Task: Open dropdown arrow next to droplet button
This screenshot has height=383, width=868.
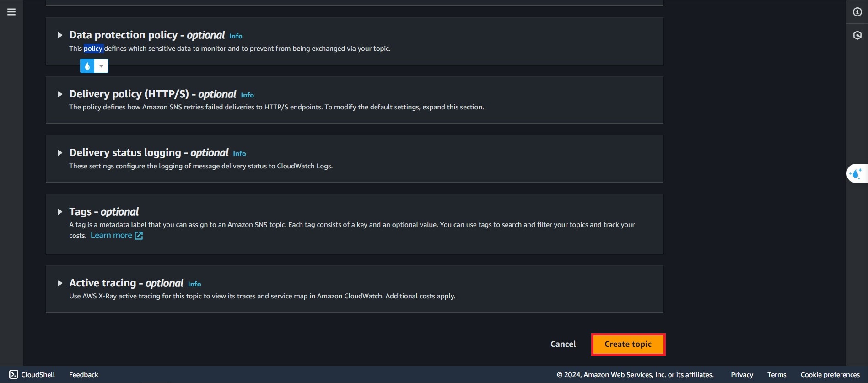Action: 102,66
